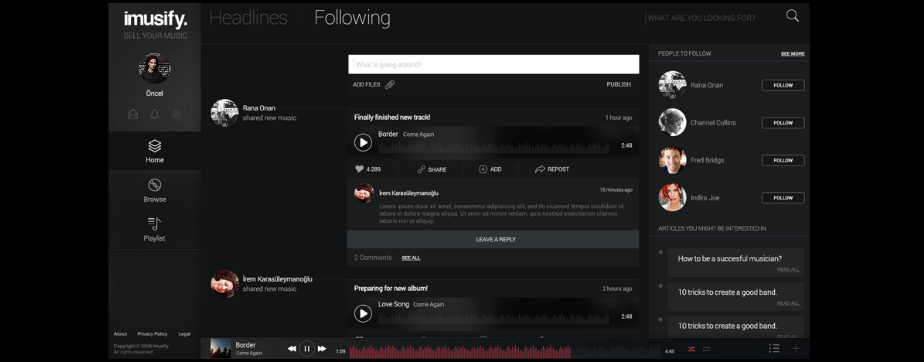
Task: See more people to follow
Action: tap(793, 54)
